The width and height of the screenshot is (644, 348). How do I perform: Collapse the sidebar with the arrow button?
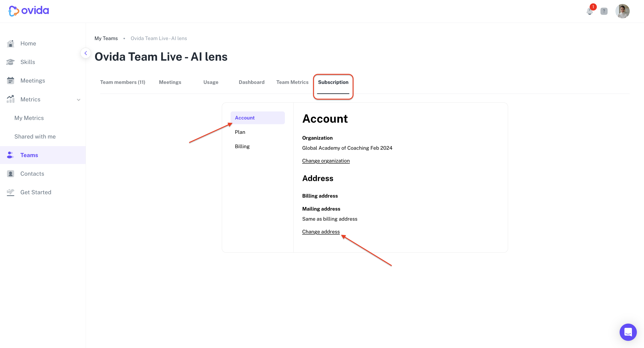tap(85, 53)
